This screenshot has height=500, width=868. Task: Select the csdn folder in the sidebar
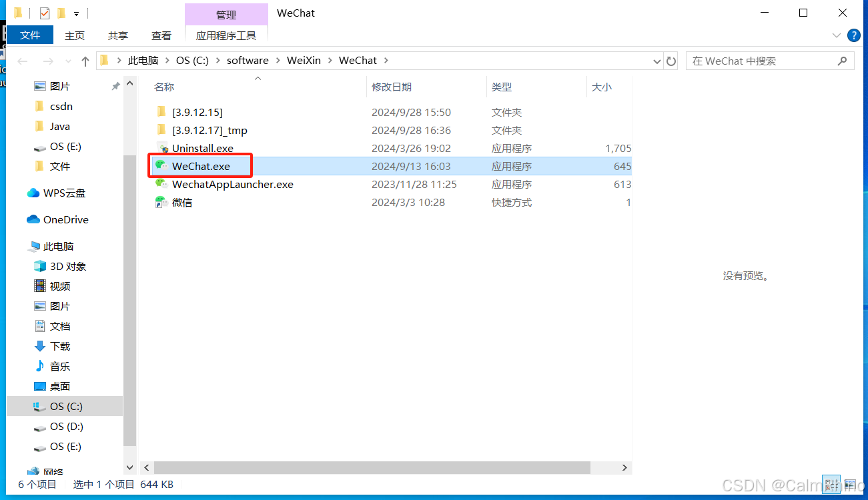pos(61,106)
